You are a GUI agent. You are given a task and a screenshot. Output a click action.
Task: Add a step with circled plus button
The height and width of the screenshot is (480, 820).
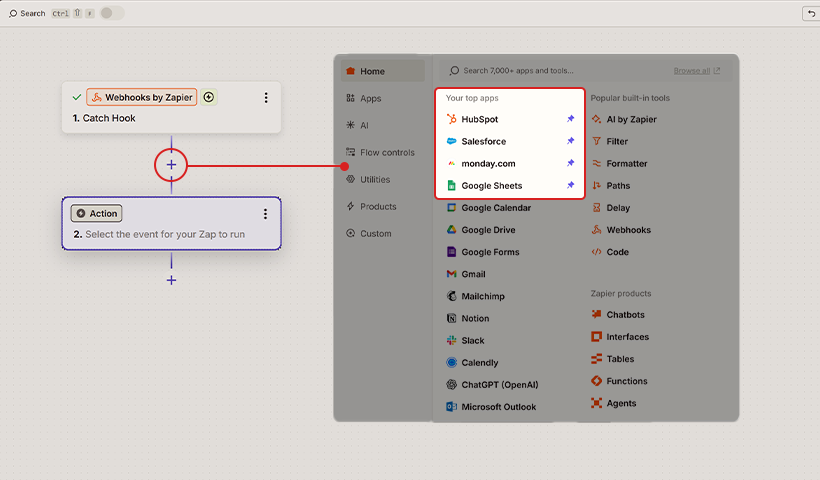(x=171, y=164)
